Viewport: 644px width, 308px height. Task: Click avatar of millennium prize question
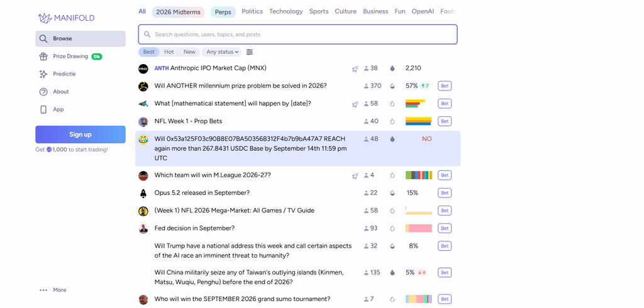(x=143, y=86)
